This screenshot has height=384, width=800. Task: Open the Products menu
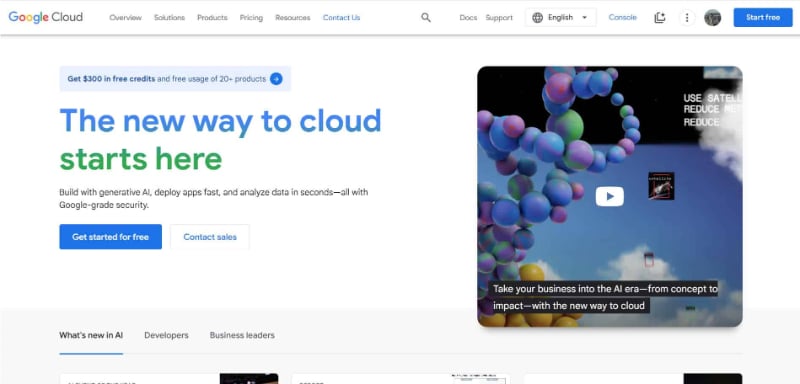[212, 17]
